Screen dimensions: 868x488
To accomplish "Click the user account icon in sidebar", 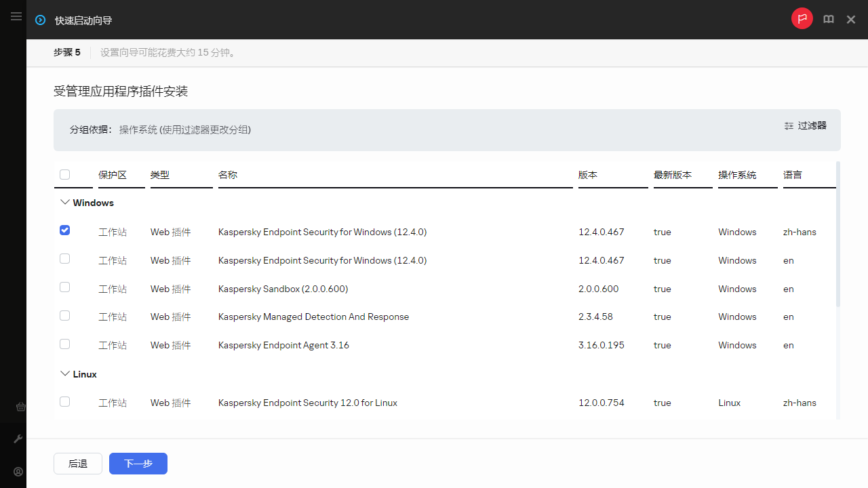I will pyautogui.click(x=19, y=472).
